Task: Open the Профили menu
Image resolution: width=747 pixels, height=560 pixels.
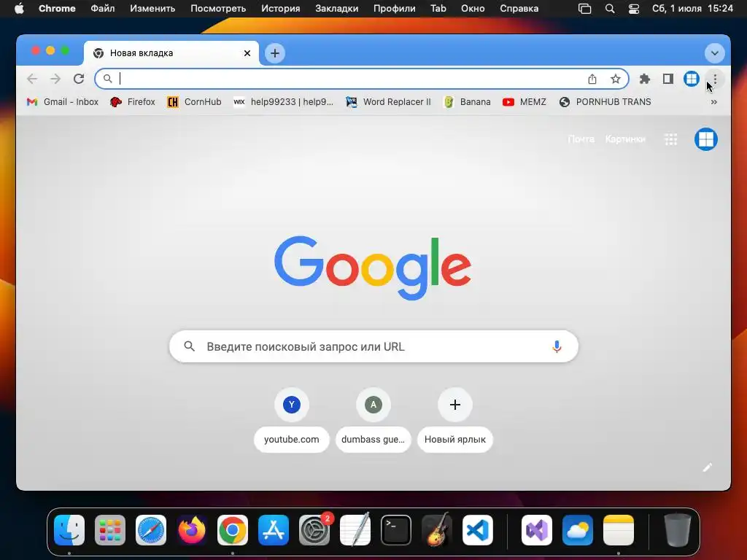Action: click(395, 9)
